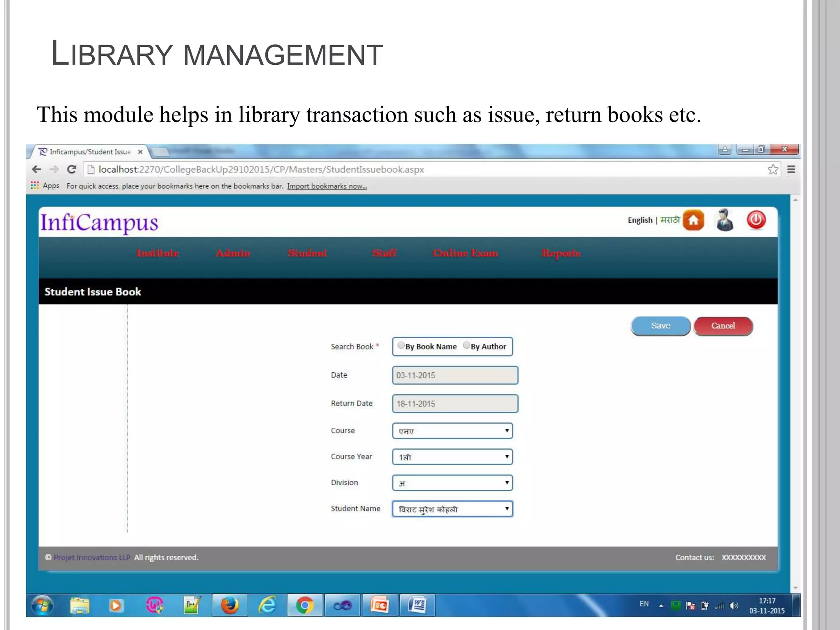The image size is (840, 630).
Task: Click the volume speaker tray icon
Action: tap(734, 605)
